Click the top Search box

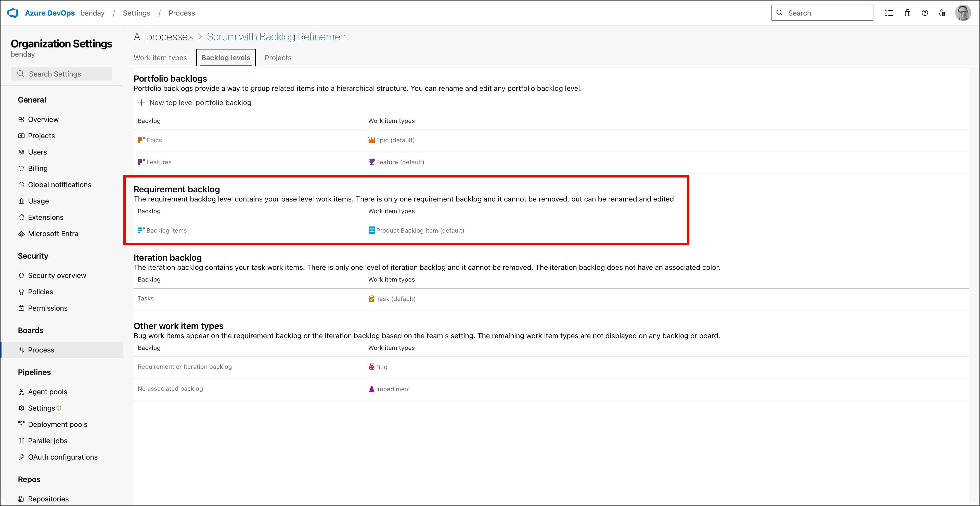coord(822,13)
